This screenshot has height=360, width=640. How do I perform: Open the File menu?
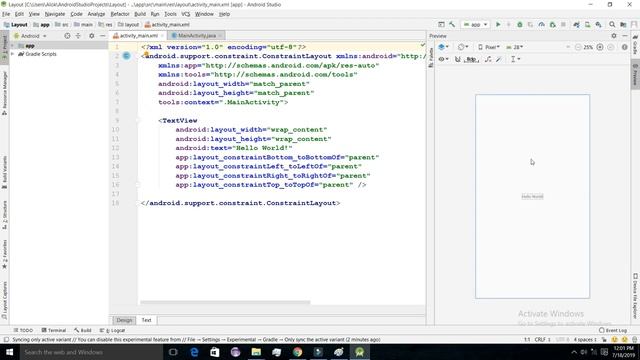(x=6, y=14)
